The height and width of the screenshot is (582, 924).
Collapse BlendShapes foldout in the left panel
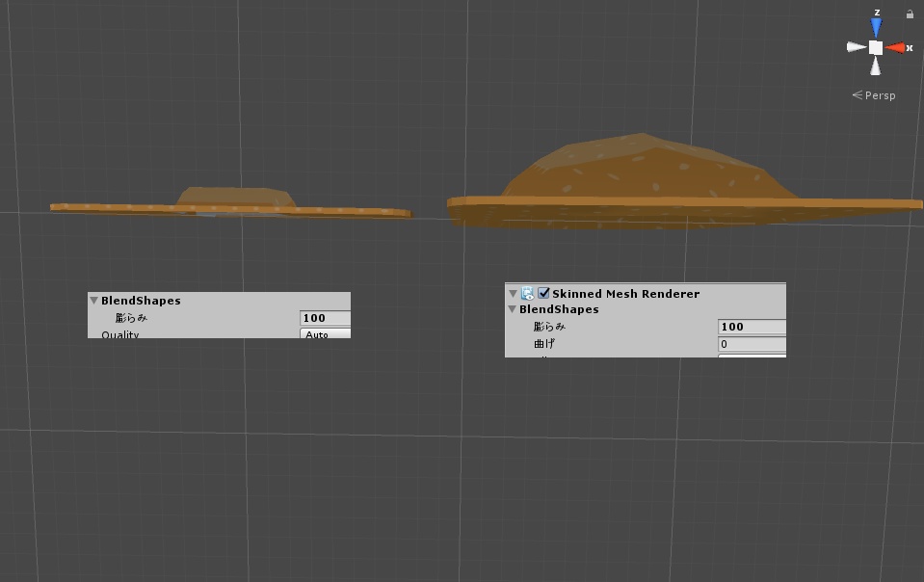(93, 301)
